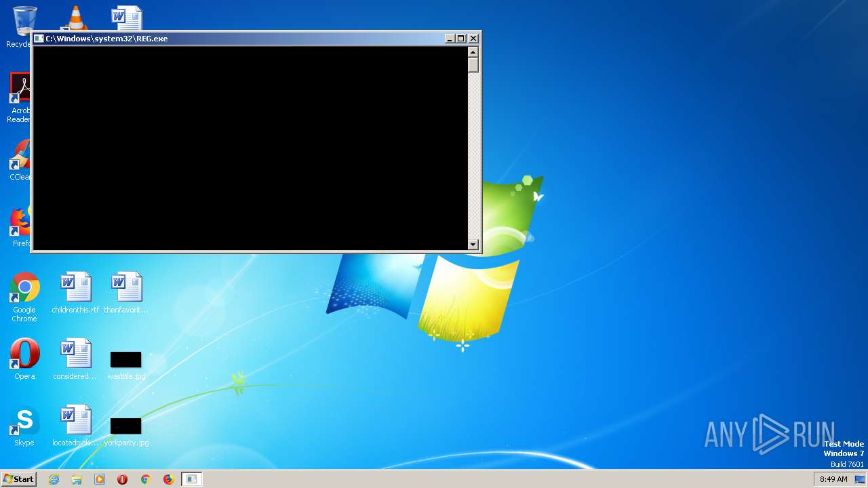Screen dimensions: 868x488
Task: Select the Word document icon behind REG.exe title
Action: [127, 18]
